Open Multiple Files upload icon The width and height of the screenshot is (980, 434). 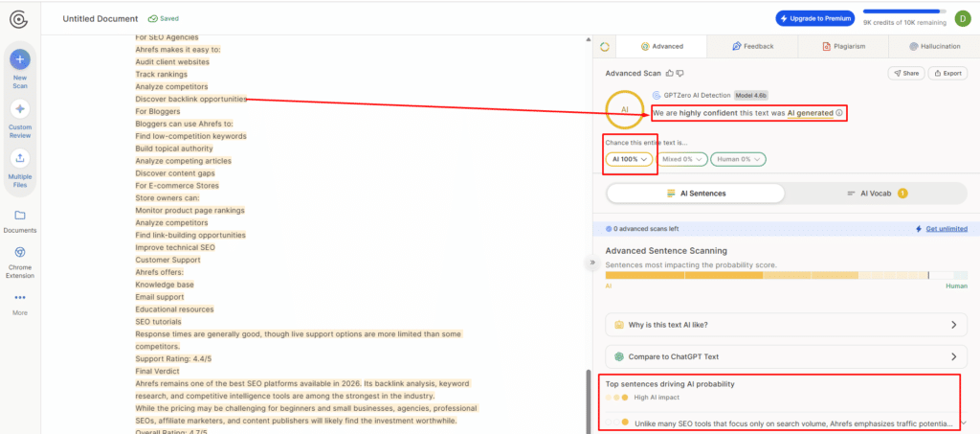[20, 158]
